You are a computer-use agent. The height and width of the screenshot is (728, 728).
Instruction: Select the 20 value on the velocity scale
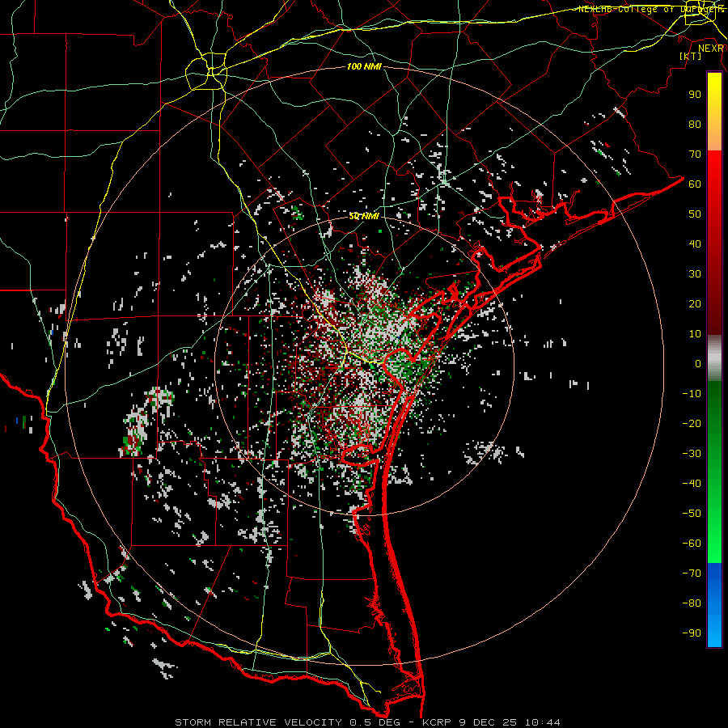(695, 304)
